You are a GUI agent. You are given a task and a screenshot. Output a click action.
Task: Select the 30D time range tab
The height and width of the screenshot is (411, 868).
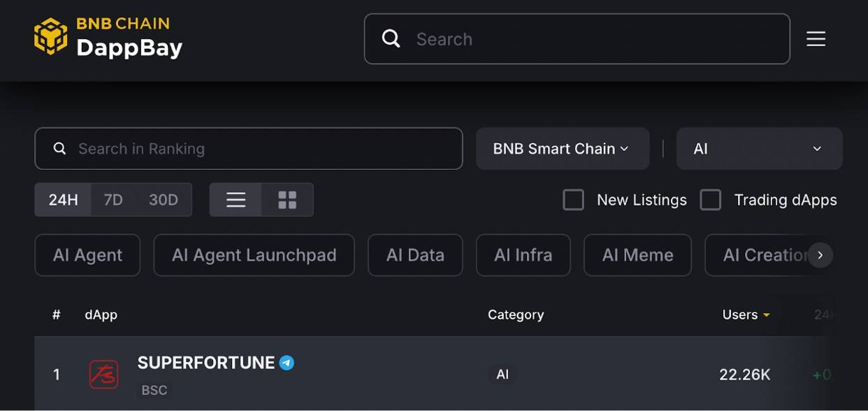click(164, 200)
